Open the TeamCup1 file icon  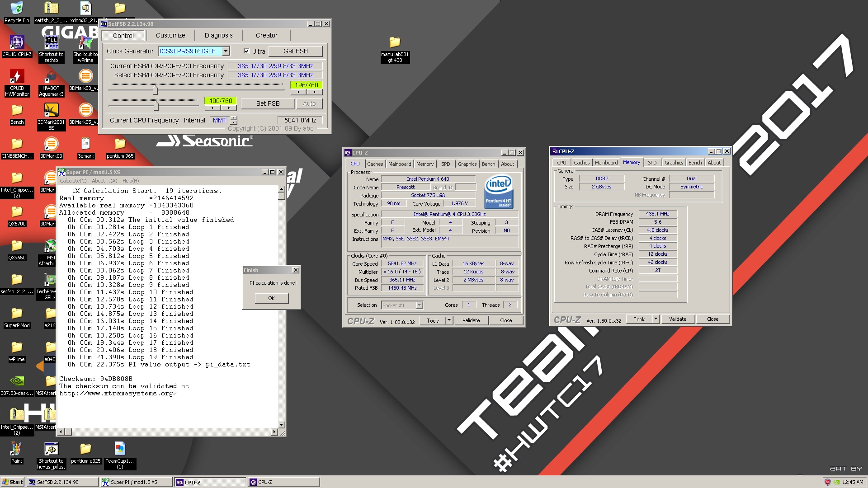coord(120,455)
